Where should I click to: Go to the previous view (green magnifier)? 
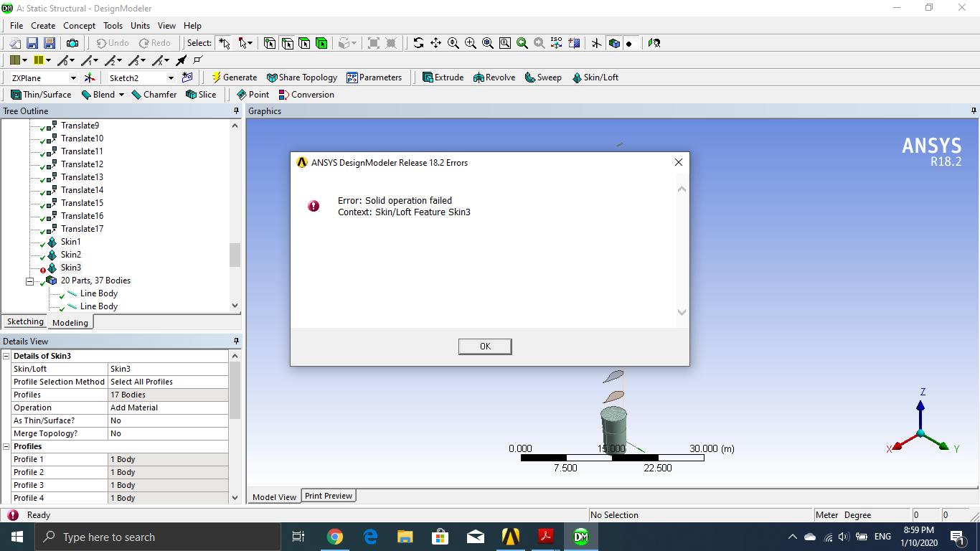click(522, 43)
